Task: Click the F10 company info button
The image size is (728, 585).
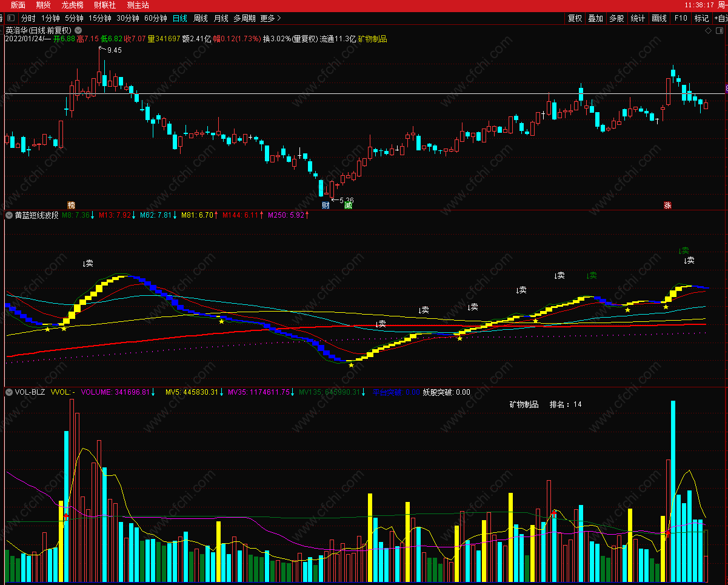Action: click(x=681, y=18)
